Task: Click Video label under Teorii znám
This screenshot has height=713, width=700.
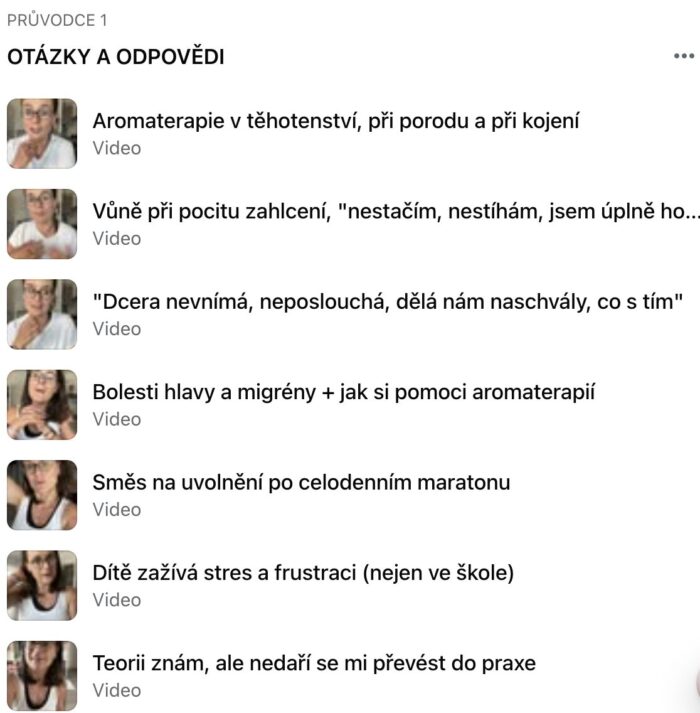Action: click(x=117, y=690)
